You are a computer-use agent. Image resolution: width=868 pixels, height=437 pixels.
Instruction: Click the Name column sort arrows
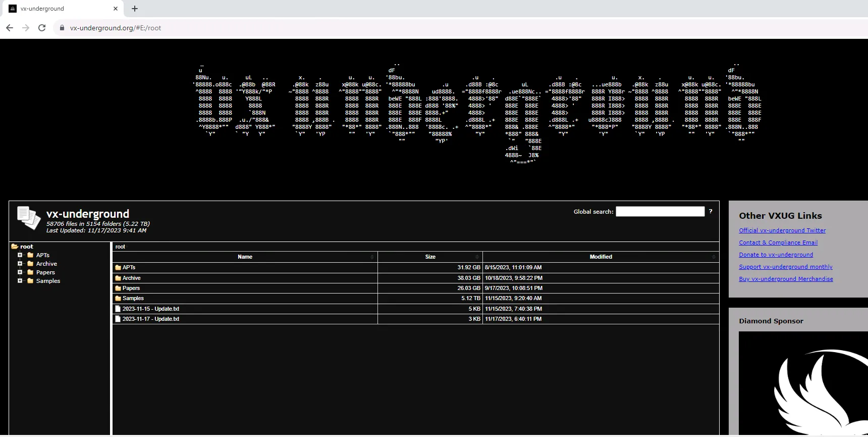click(x=372, y=257)
